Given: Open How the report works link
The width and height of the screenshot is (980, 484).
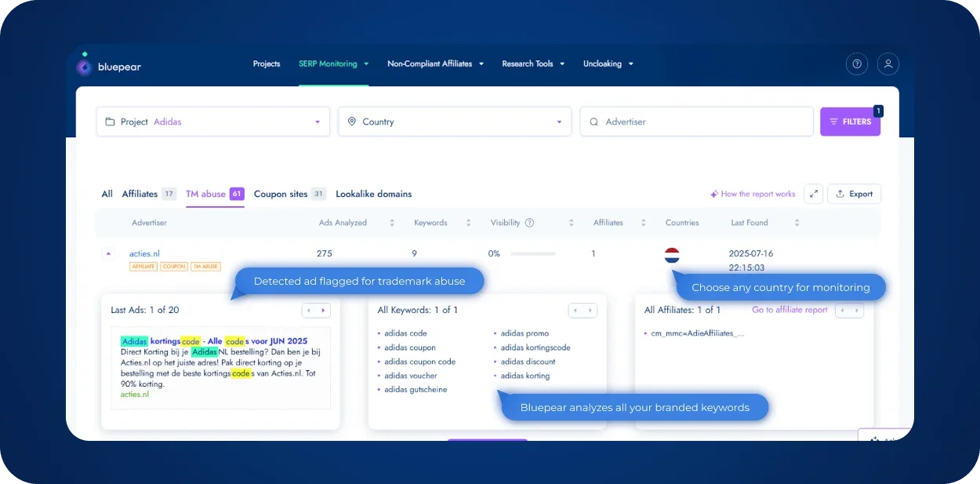Looking at the screenshot, I should click(753, 194).
